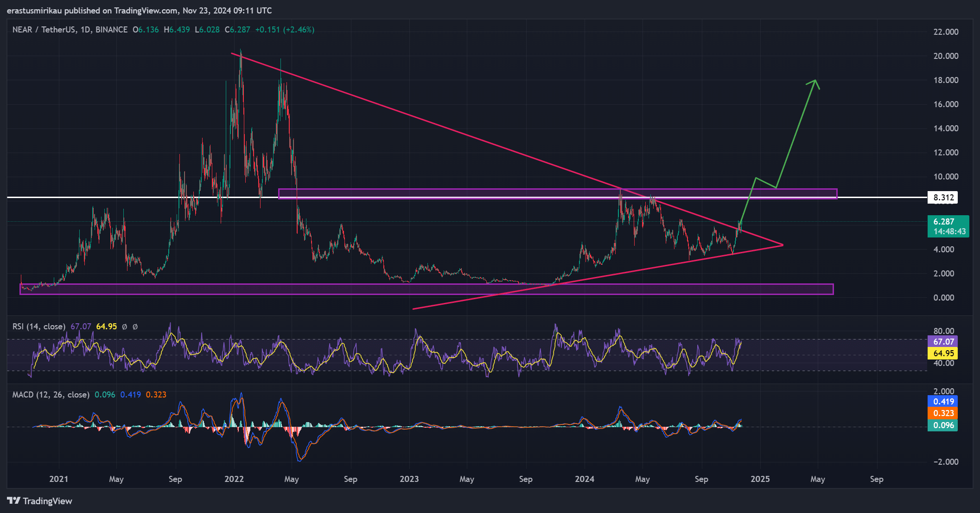The image size is (980, 513).
Task: Click the orange 0.323 MACD axis tag
Action: coord(943,413)
